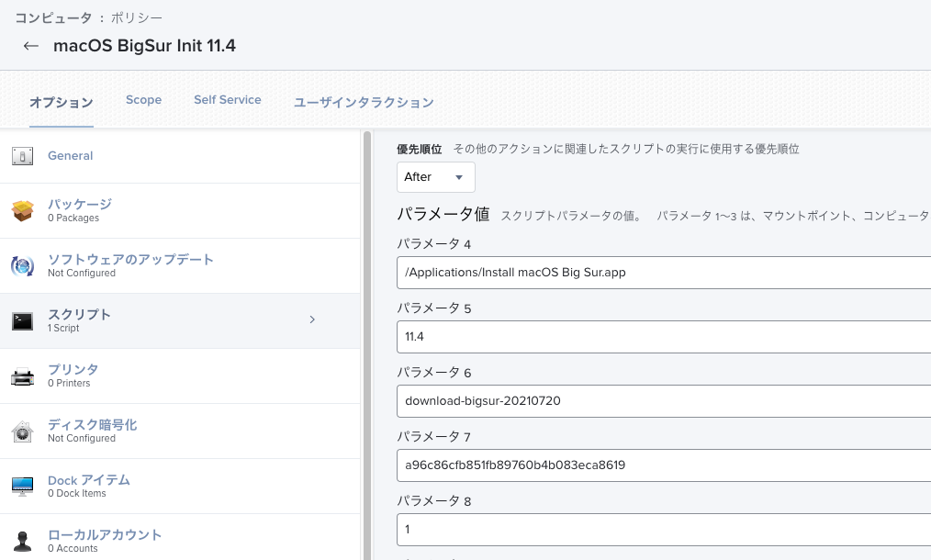931x560 pixels.
Task: Switch to the Scope tab
Action: click(x=143, y=100)
